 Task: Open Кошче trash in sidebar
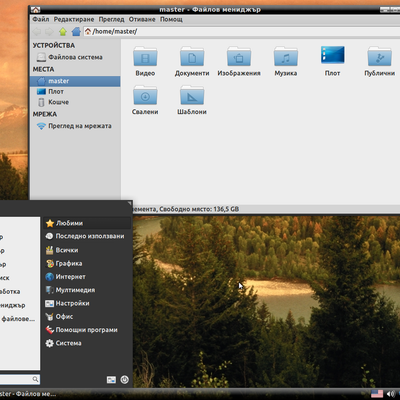pos(75,102)
